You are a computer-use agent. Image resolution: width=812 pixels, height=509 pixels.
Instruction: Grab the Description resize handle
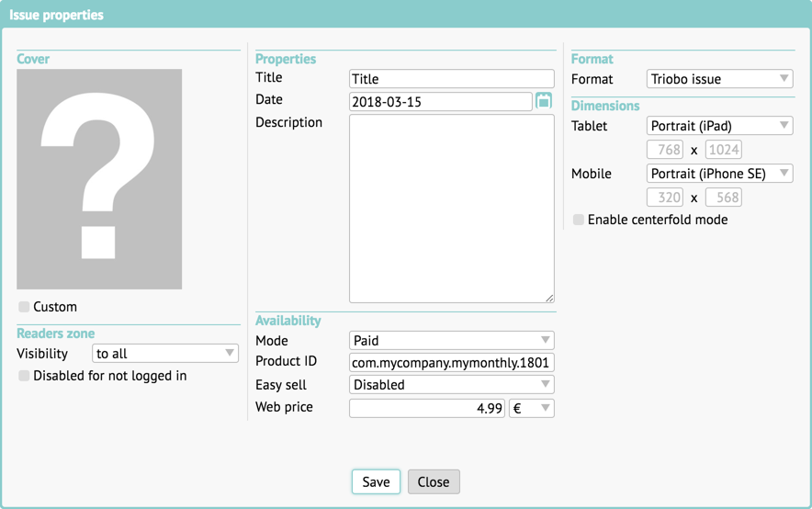(549, 298)
